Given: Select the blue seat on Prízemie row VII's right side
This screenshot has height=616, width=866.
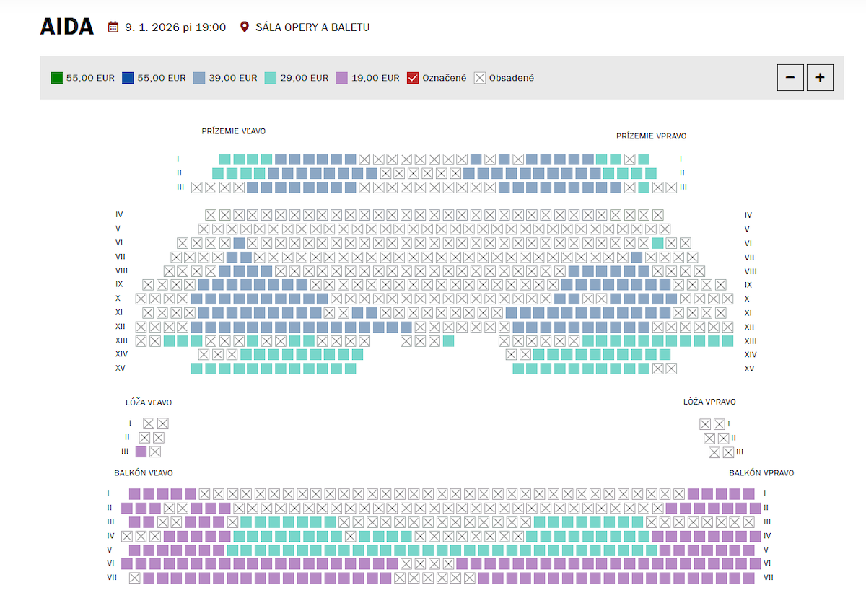Looking at the screenshot, I should pos(637,257).
